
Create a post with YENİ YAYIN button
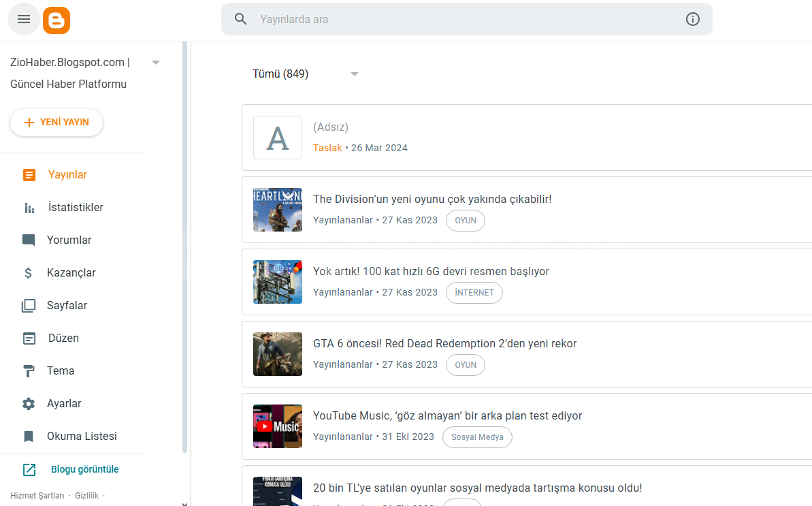(56, 122)
